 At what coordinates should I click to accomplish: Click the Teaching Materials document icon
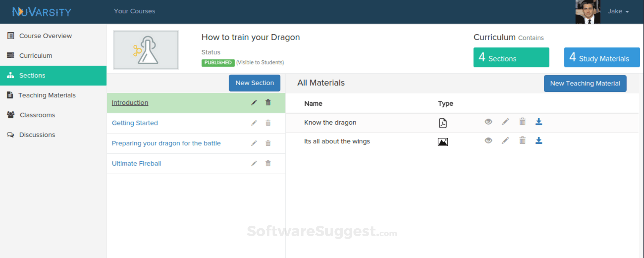[10, 95]
